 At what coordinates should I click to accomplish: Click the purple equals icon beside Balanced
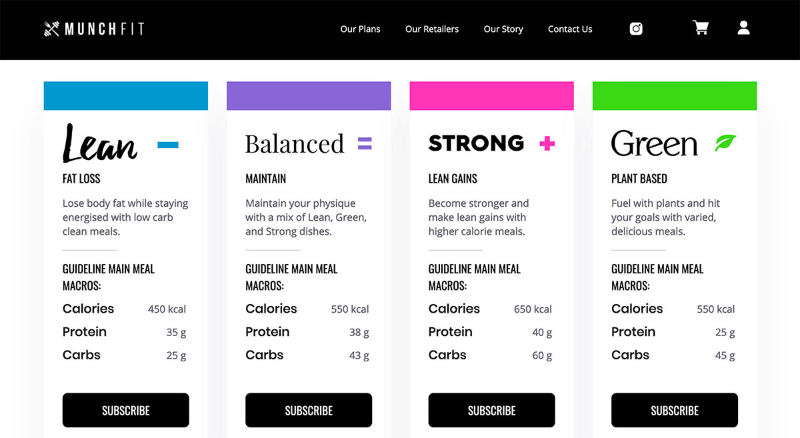tap(365, 143)
